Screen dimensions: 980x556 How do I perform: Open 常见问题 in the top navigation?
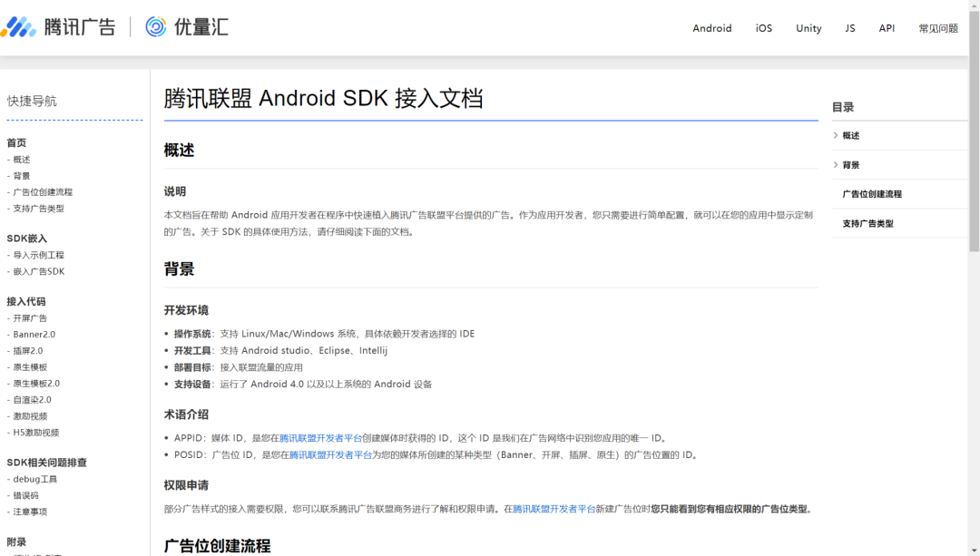click(938, 28)
